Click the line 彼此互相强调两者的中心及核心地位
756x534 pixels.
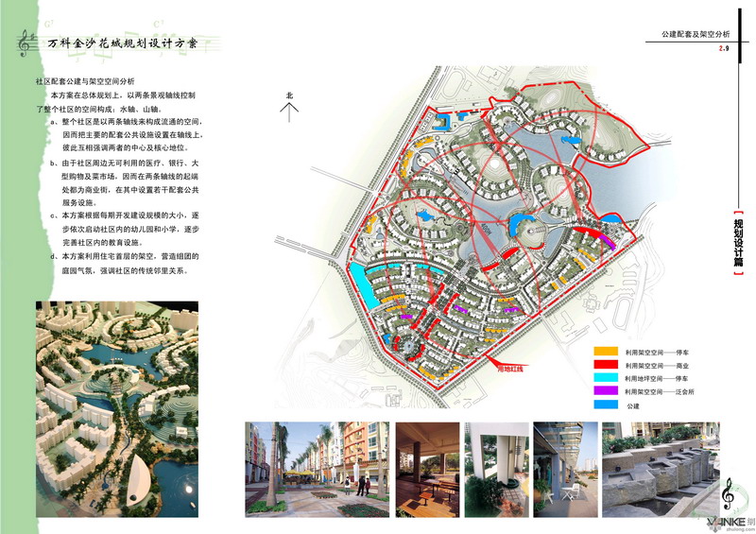click(126, 148)
